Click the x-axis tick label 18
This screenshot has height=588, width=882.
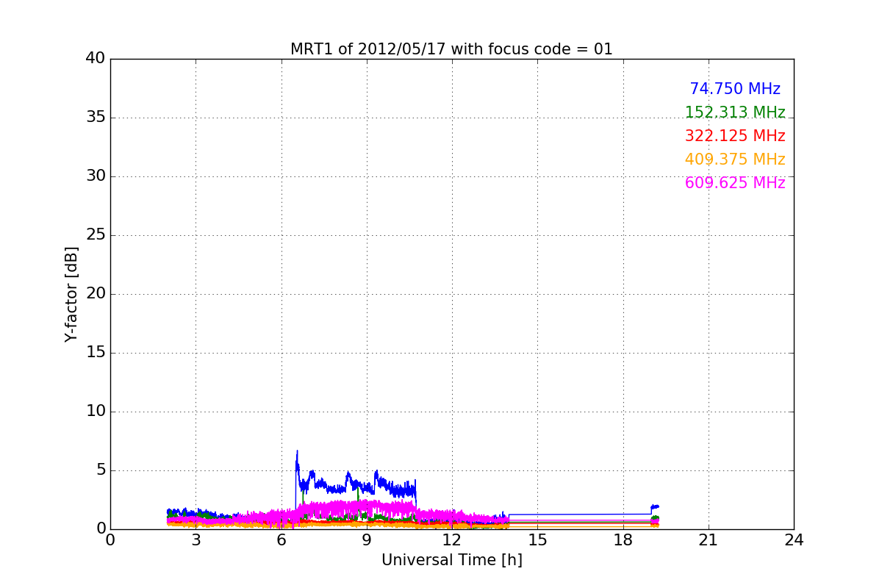coord(623,539)
